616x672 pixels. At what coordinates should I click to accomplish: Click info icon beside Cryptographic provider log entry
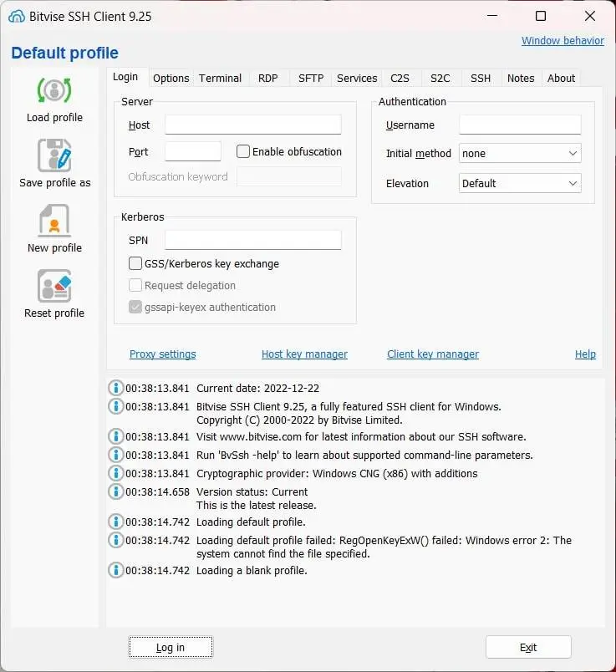(x=115, y=473)
